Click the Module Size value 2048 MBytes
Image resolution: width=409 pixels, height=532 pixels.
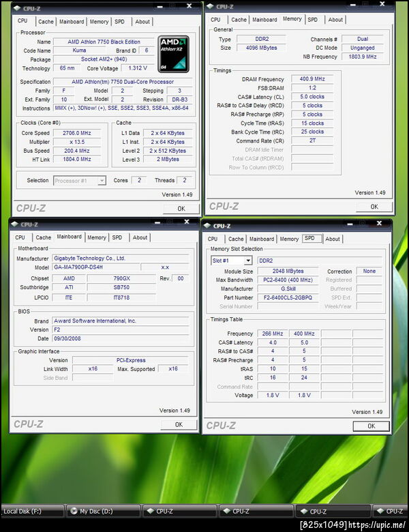[288, 271]
